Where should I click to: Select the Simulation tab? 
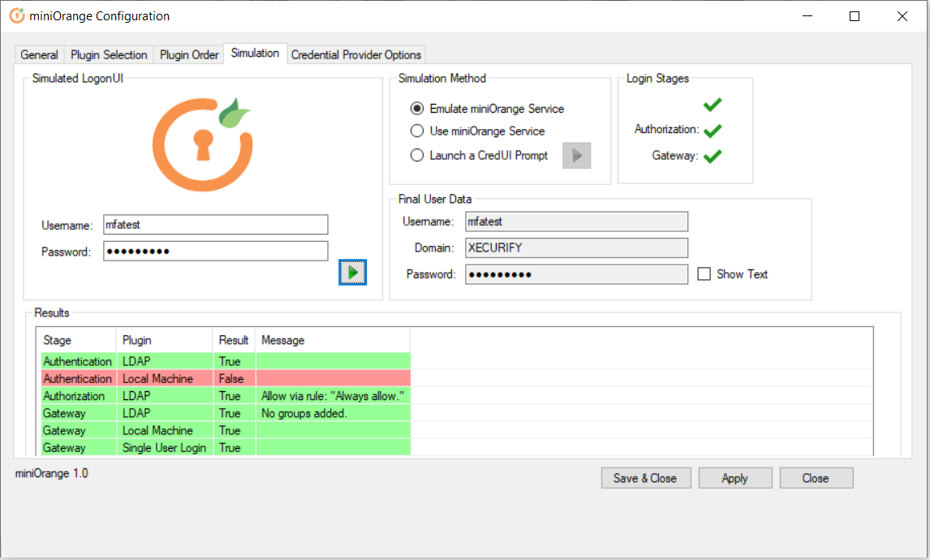255,53
